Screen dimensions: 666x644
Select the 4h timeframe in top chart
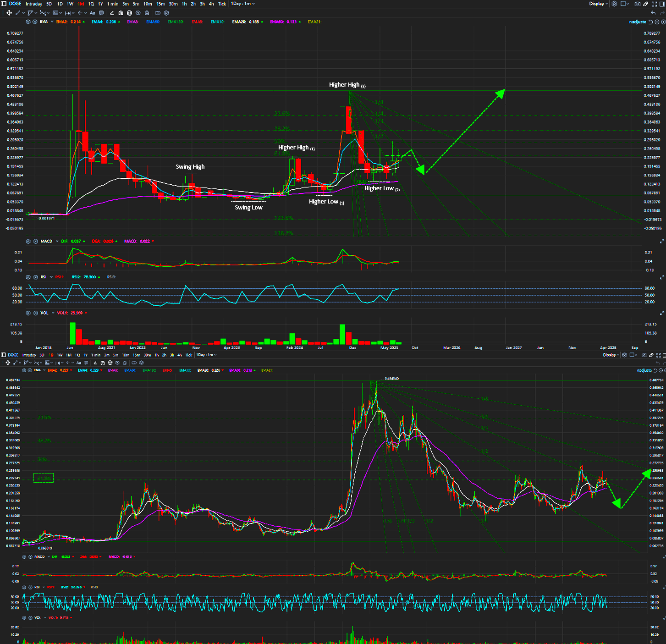211,4
